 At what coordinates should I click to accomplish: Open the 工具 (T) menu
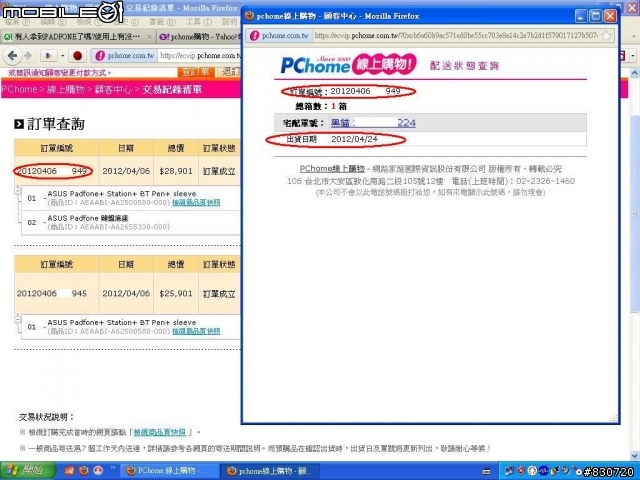coord(199,22)
